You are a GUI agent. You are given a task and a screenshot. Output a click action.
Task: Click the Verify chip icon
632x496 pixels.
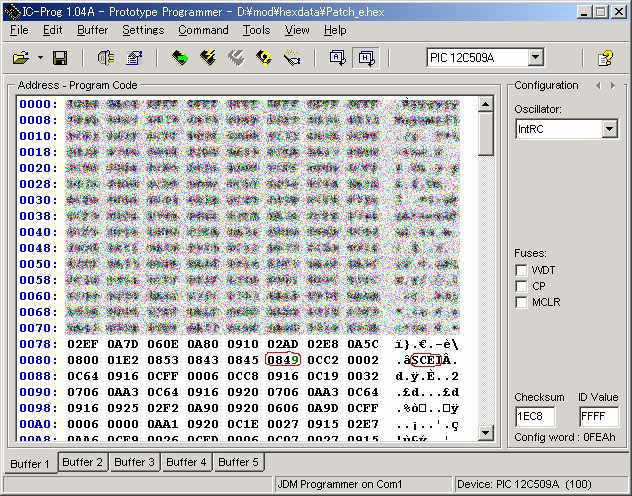292,59
